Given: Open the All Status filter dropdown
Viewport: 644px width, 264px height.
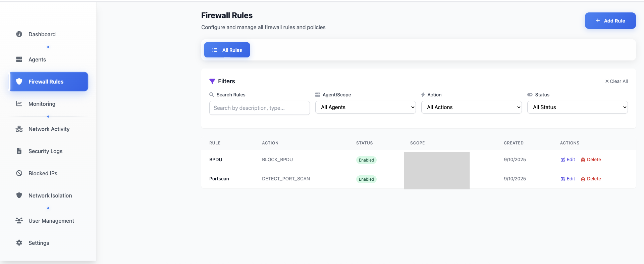Looking at the screenshot, I should click(577, 107).
